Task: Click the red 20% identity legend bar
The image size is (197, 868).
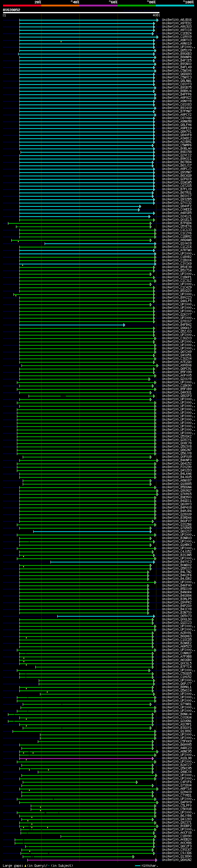Action: point(22,6)
